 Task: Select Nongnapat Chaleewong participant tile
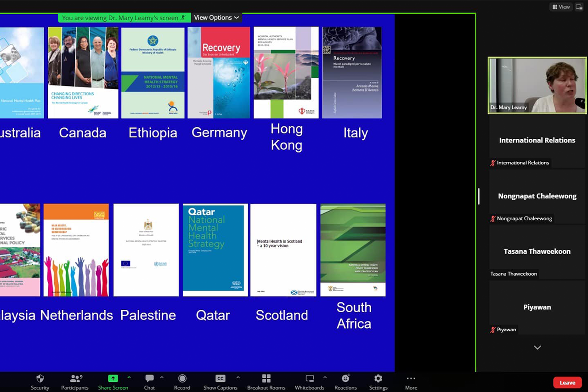(x=537, y=197)
